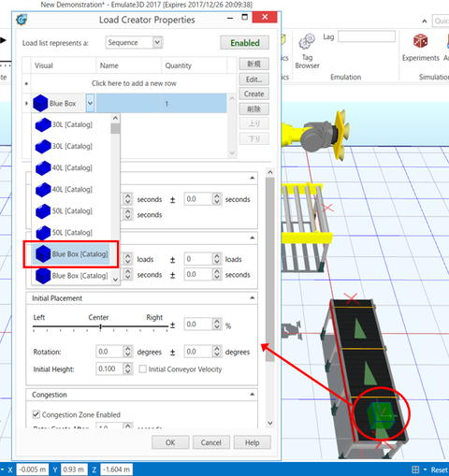
Task: Select the first 50L [Catalog] item
Action: 71,211
